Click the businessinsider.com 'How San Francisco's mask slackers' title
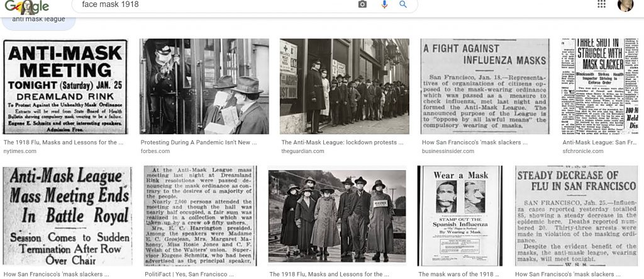Screen dimensions: 644x279 pos(474,142)
